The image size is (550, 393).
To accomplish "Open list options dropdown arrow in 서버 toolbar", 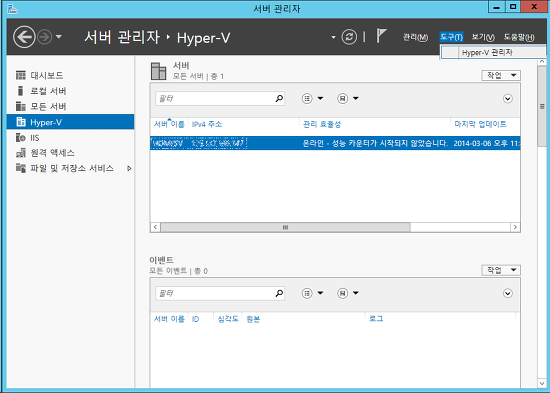I will [x=320, y=99].
